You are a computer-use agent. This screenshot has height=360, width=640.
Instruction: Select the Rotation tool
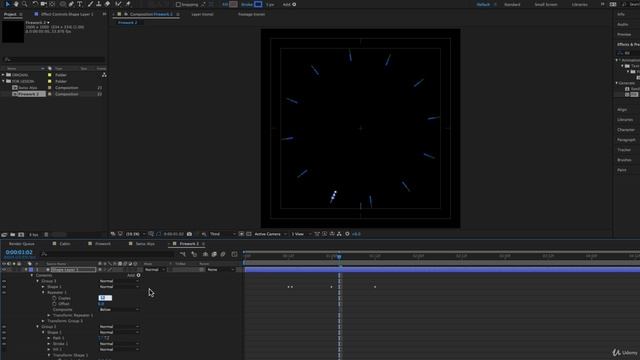pyautogui.click(x=35, y=4)
